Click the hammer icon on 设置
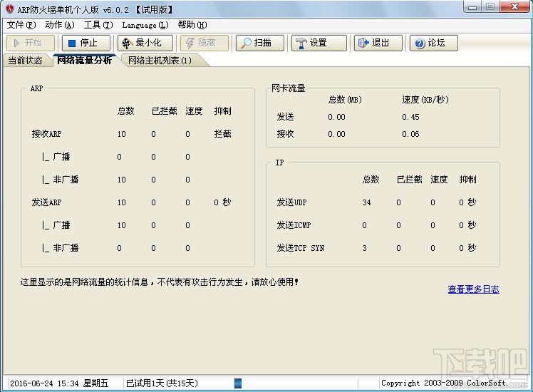Screen dimensions: 533x392 click(301, 43)
